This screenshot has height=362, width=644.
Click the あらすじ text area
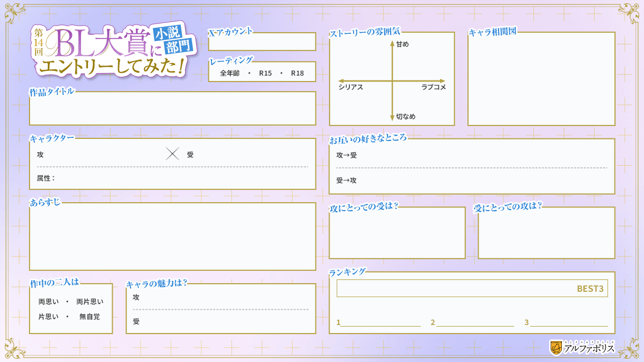click(x=172, y=237)
